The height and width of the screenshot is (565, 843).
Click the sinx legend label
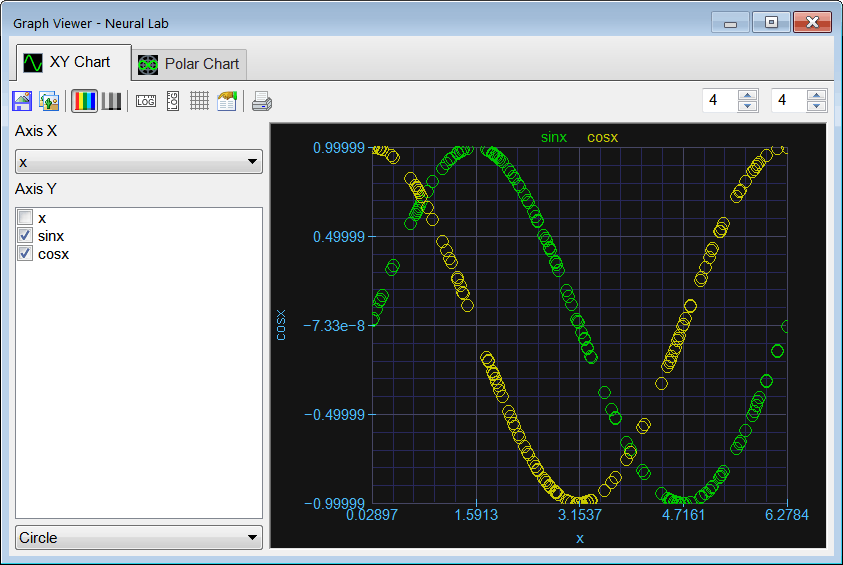[554, 138]
